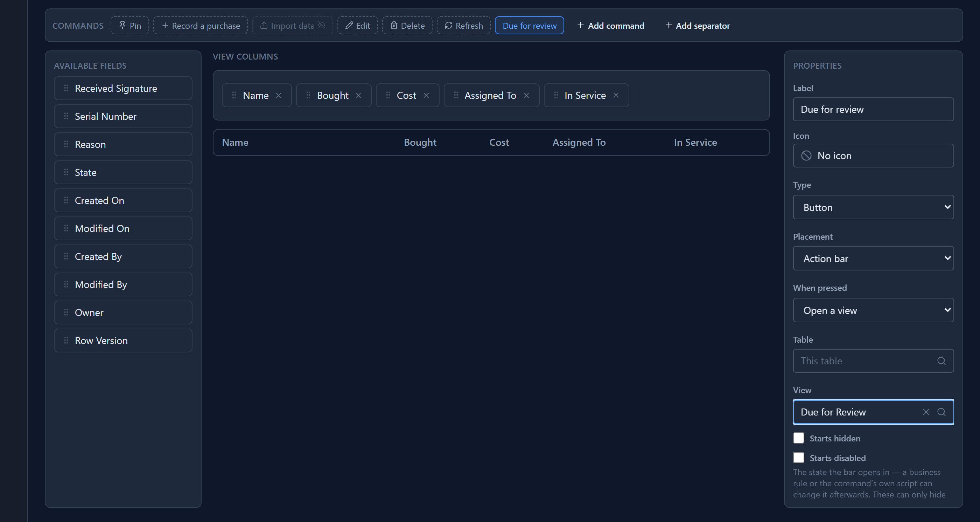980x522 pixels.
Task: Click the Table lookup field
Action: click(873, 361)
